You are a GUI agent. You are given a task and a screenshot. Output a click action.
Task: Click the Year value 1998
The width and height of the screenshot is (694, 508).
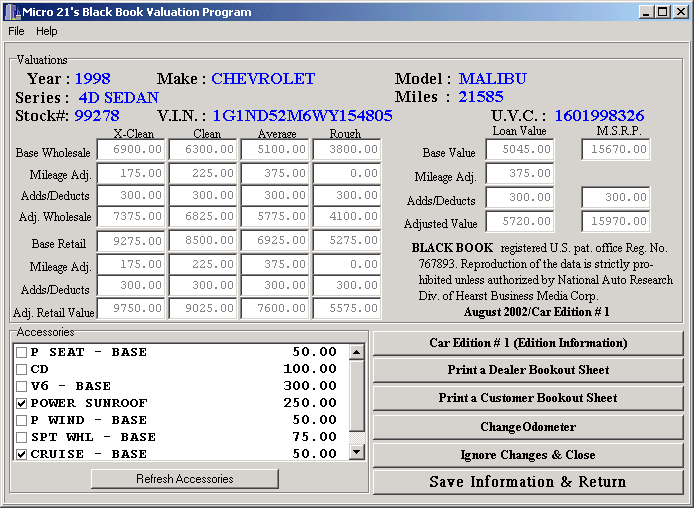tap(93, 79)
